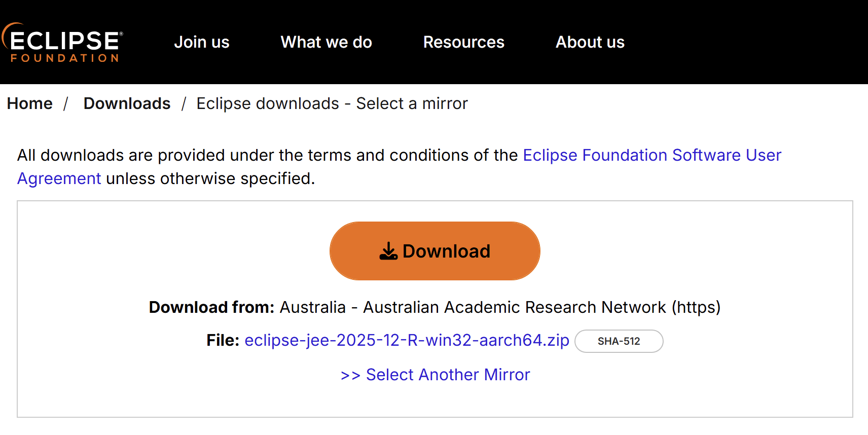The width and height of the screenshot is (868, 435).
Task: Open the Join us menu
Action: click(202, 42)
